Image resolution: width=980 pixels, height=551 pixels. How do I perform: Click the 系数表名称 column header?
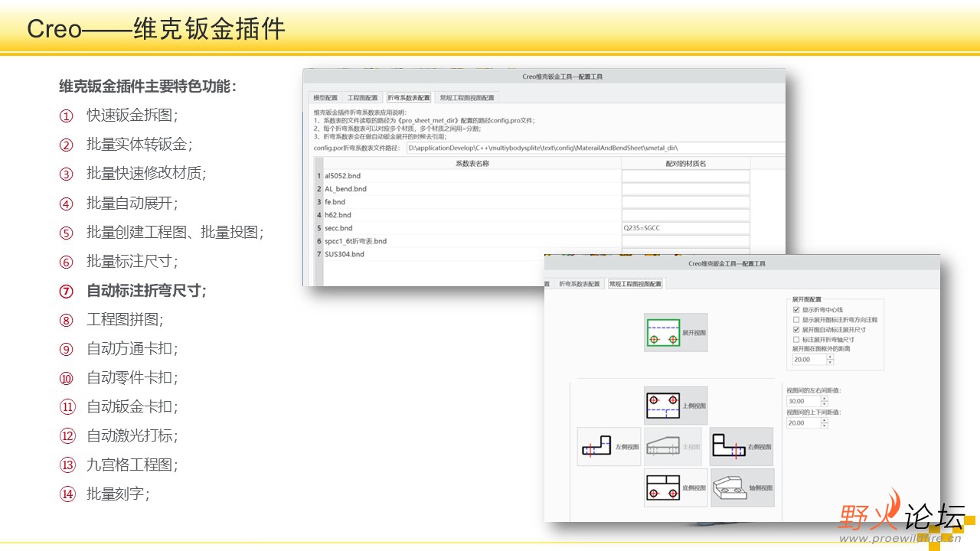tap(472, 164)
